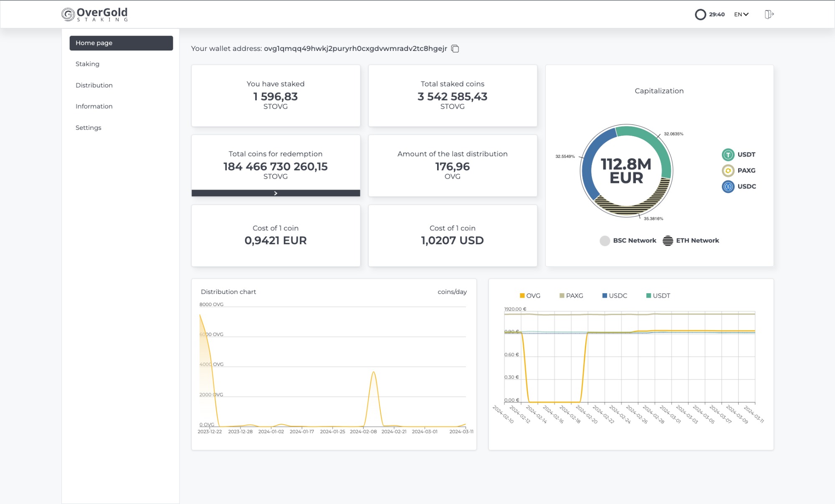The height and width of the screenshot is (504, 835).
Task: Open Distribution in the sidebar
Action: [94, 85]
